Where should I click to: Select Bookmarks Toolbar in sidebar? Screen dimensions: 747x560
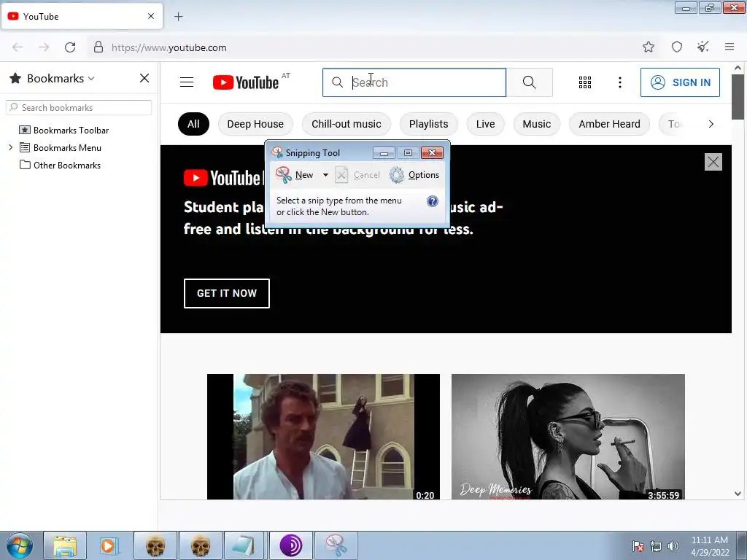(71, 130)
